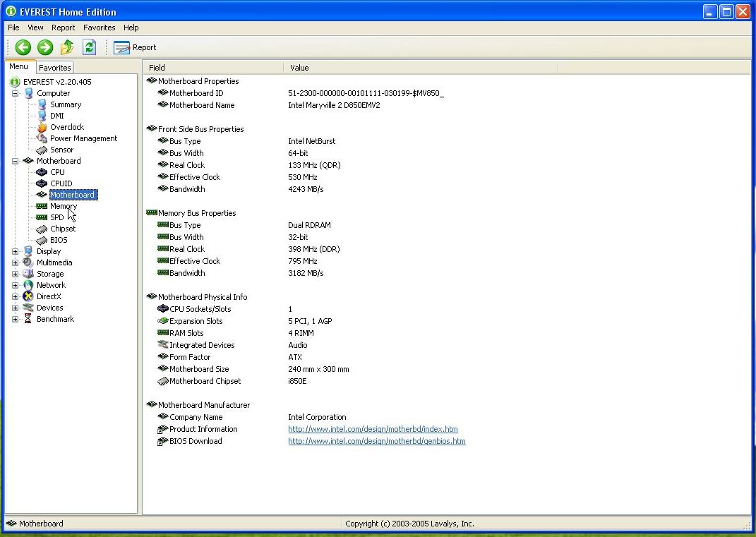
Task: Select the DMI icon under Computer
Action: (x=42, y=116)
